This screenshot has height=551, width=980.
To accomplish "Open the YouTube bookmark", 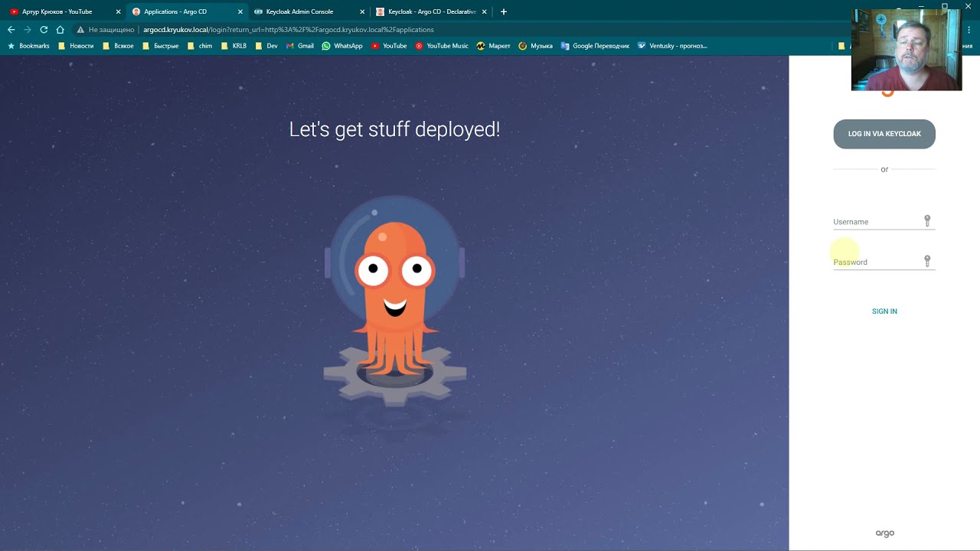I will click(x=389, y=46).
